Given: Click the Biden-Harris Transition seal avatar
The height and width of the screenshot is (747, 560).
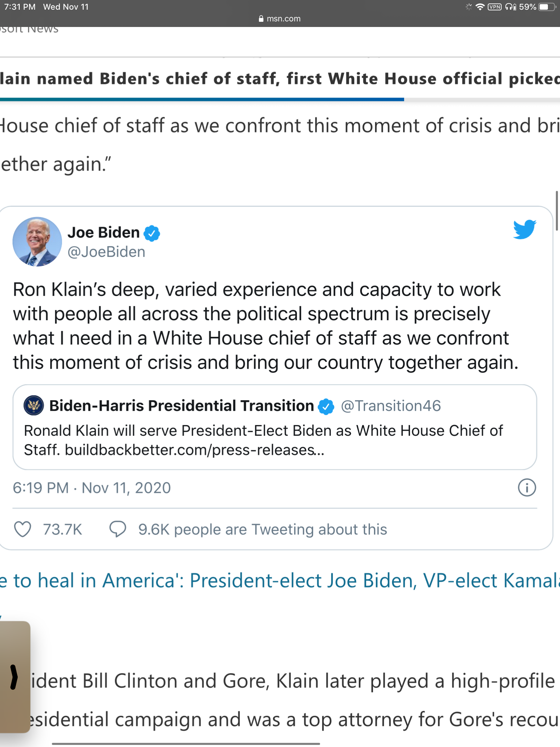Looking at the screenshot, I should (34, 405).
